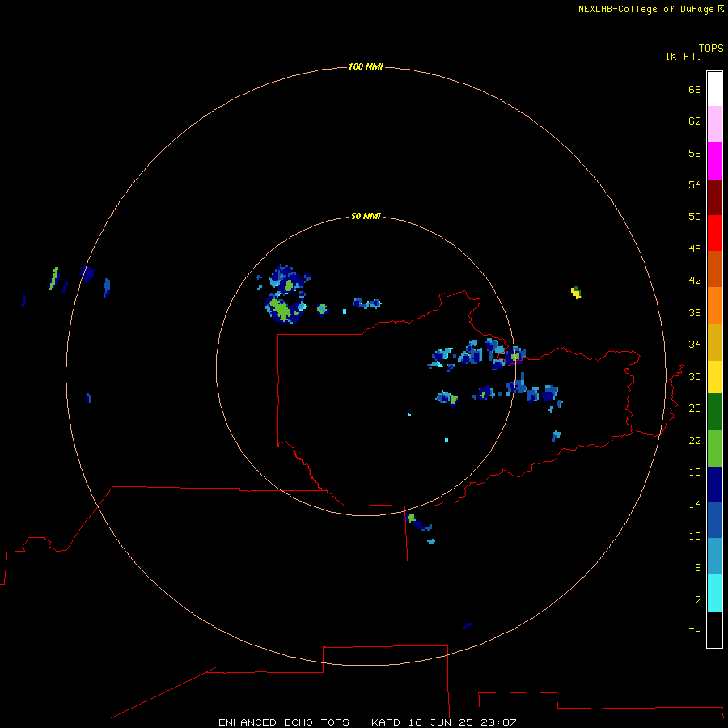Click the 50 NMI range ring label

pyautogui.click(x=366, y=216)
